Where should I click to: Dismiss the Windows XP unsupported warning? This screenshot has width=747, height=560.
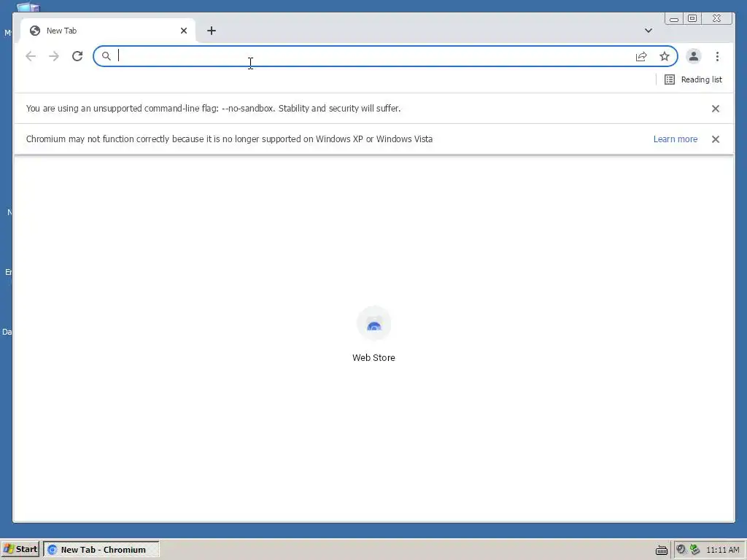[716, 139]
